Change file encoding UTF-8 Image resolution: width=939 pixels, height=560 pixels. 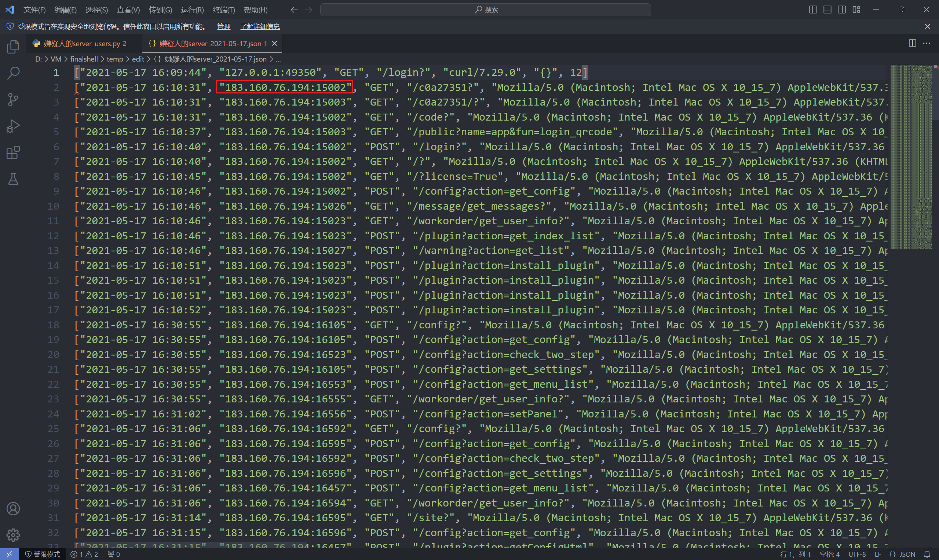[x=857, y=554]
